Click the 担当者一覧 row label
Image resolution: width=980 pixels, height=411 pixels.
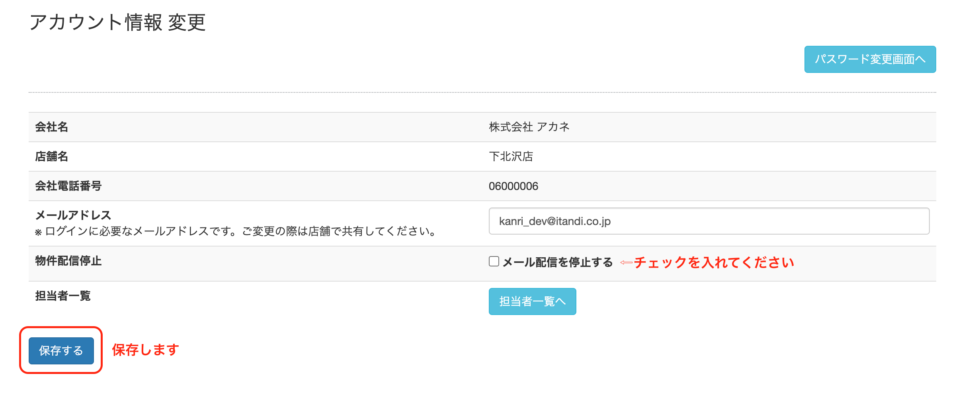click(x=63, y=296)
